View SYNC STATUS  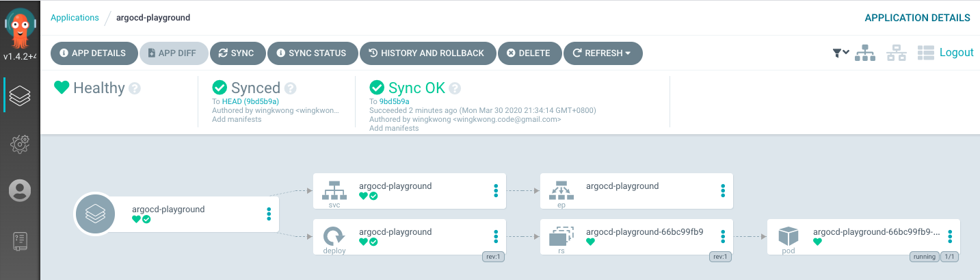click(x=312, y=53)
